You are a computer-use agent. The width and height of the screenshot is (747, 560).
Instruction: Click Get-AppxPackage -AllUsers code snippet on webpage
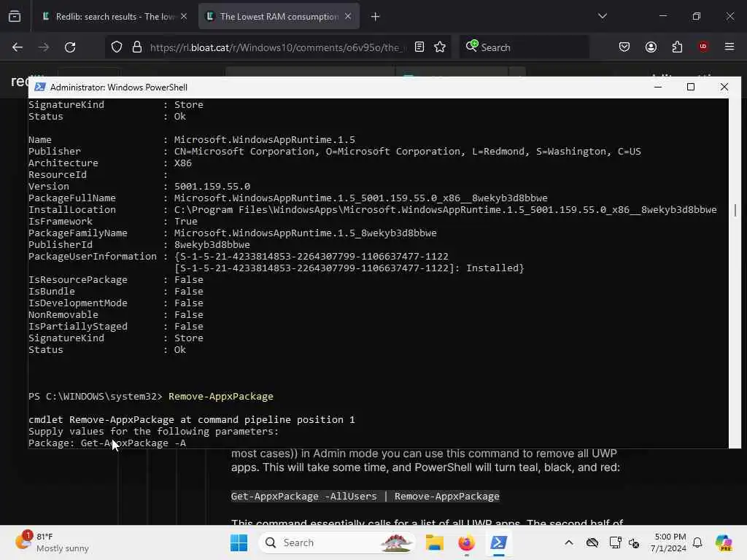pos(365,496)
